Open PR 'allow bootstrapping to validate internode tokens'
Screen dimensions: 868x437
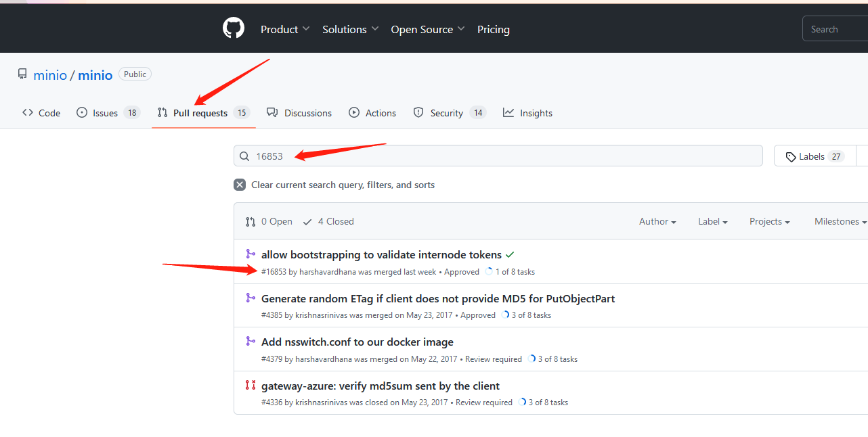pos(381,255)
